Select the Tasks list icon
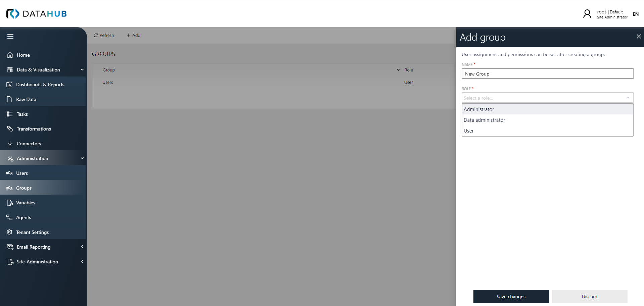 (9, 114)
